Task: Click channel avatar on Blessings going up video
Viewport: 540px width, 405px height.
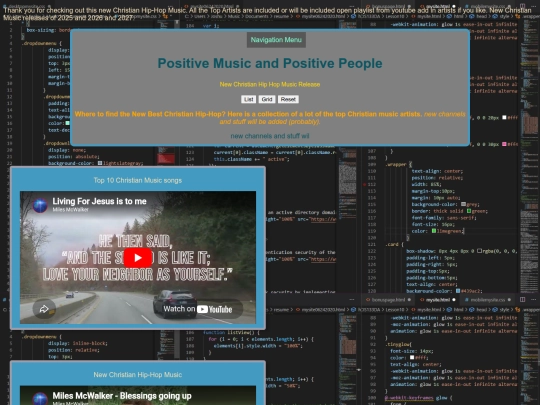Action: coord(40,399)
